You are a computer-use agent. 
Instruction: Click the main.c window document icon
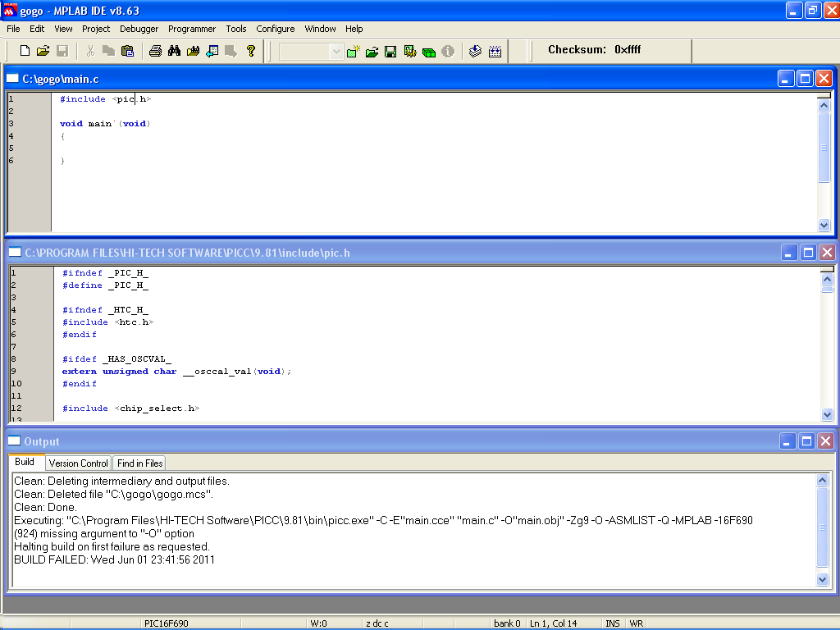[12, 79]
